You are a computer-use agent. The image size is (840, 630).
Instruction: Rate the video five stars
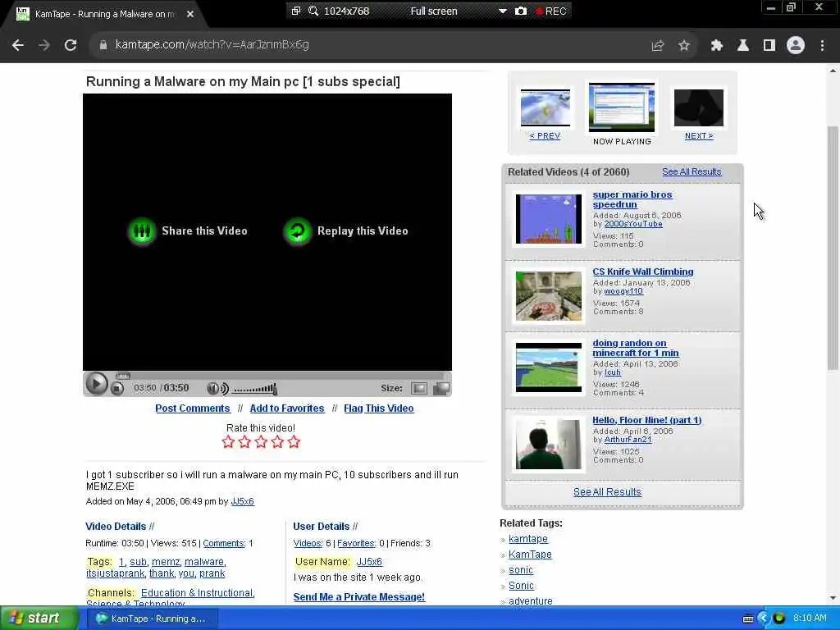[294, 442]
